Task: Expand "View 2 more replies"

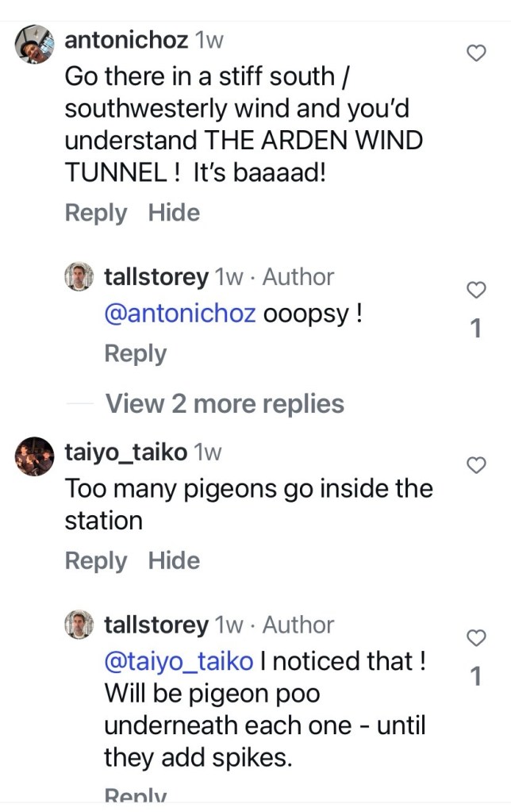Action: [x=225, y=403]
